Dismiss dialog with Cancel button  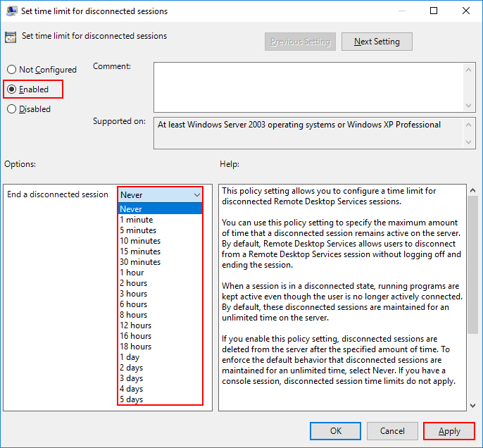click(392, 431)
